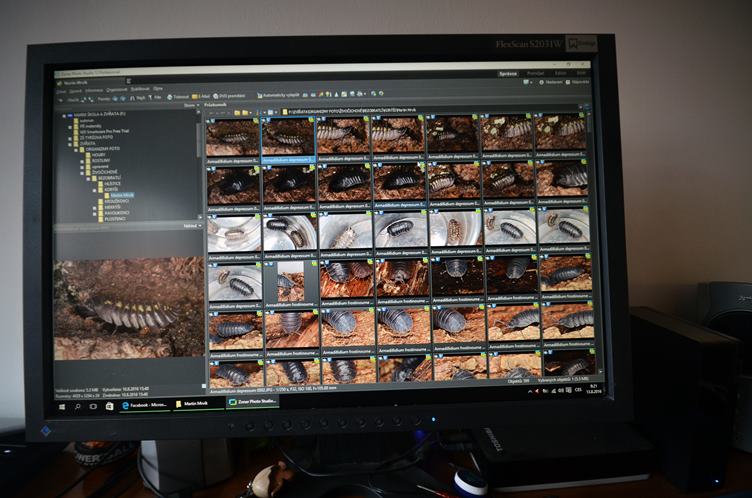Open Task View on taskbar
The height and width of the screenshot is (498, 752).
[93, 406]
